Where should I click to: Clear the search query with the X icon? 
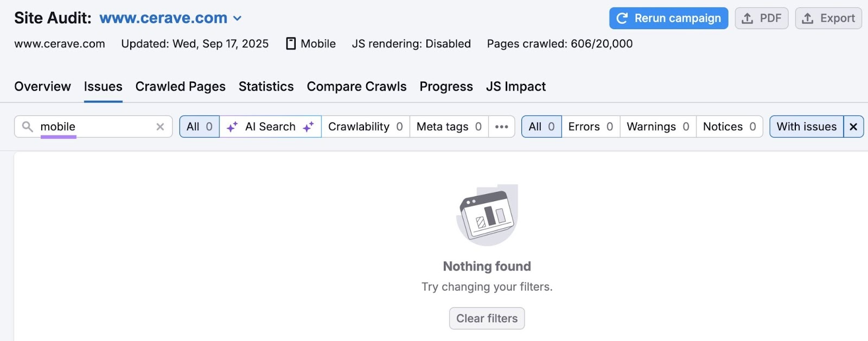[x=160, y=126]
